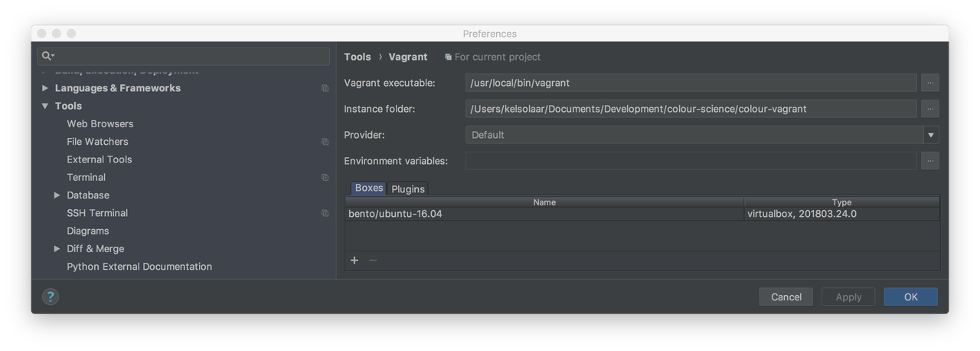Click the Name column header

click(x=544, y=202)
